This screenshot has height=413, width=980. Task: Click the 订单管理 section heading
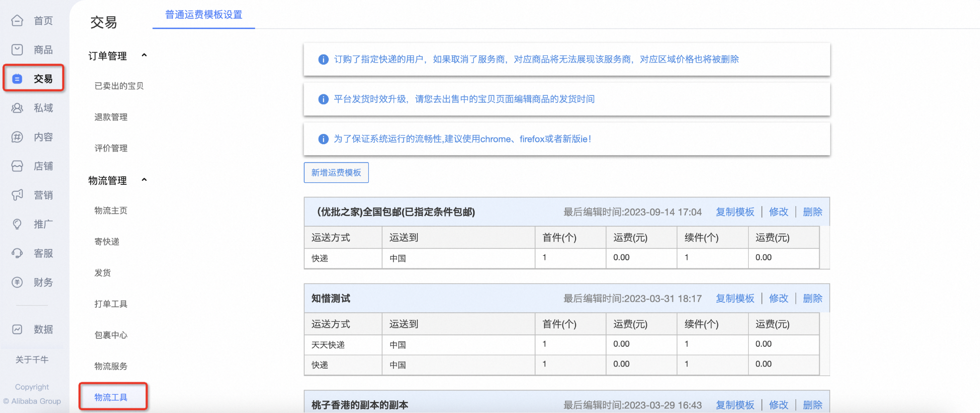pos(107,56)
